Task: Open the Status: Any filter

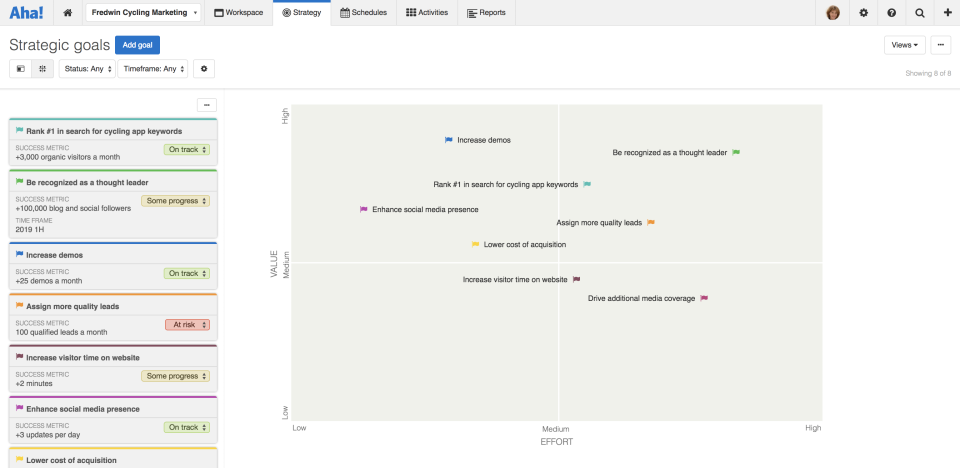Action: [86, 69]
